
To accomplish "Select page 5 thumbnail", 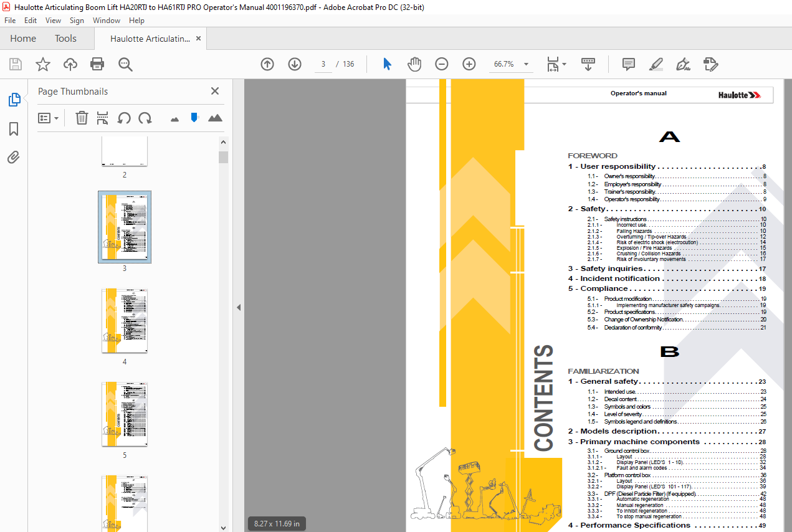I will (125, 414).
